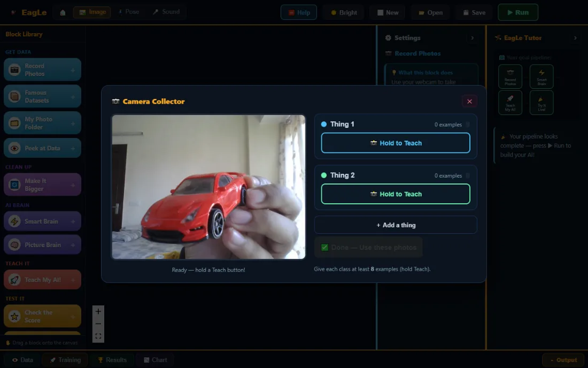Click the Record Photos heading in Settings
This screenshot has width=588, height=368.
[417, 53]
